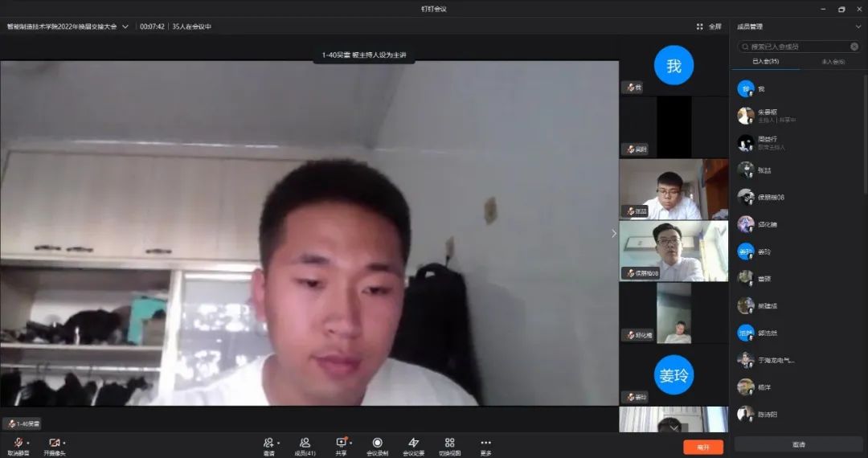Open the more (更多) options icon
The height and width of the screenshot is (458, 868).
coord(485,443)
